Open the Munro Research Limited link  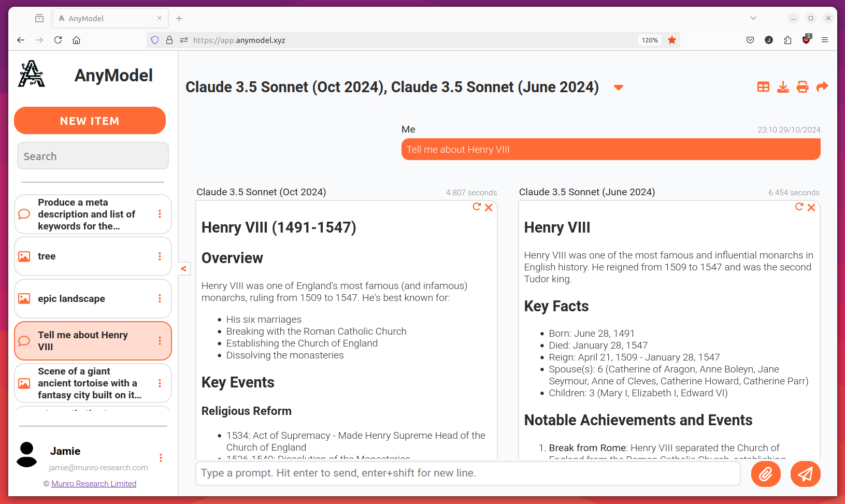tap(94, 483)
